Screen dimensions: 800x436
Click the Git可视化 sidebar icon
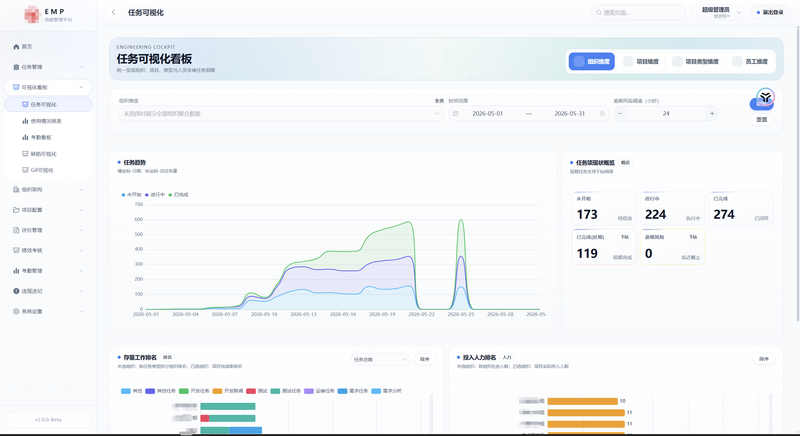pyautogui.click(x=26, y=170)
